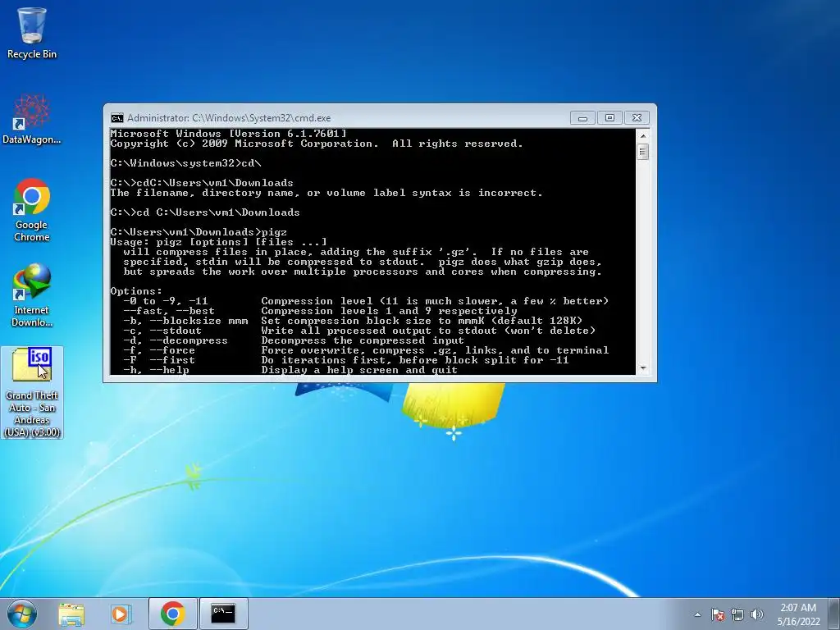Open the network status tray icon
Viewport: 840px width, 630px height.
pyautogui.click(x=737, y=614)
